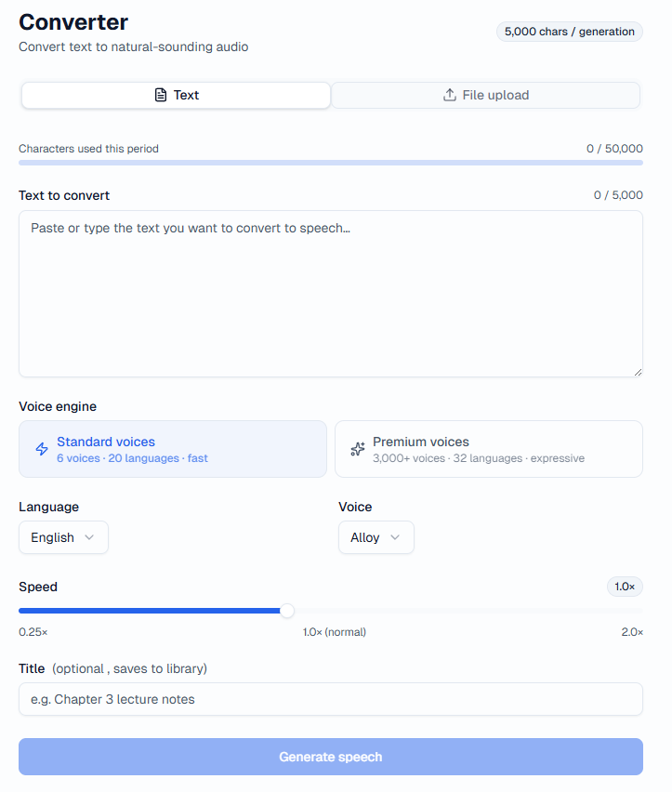Screen dimensions: 672x792
Task: Click the upload arrow icon
Action: click(450, 95)
